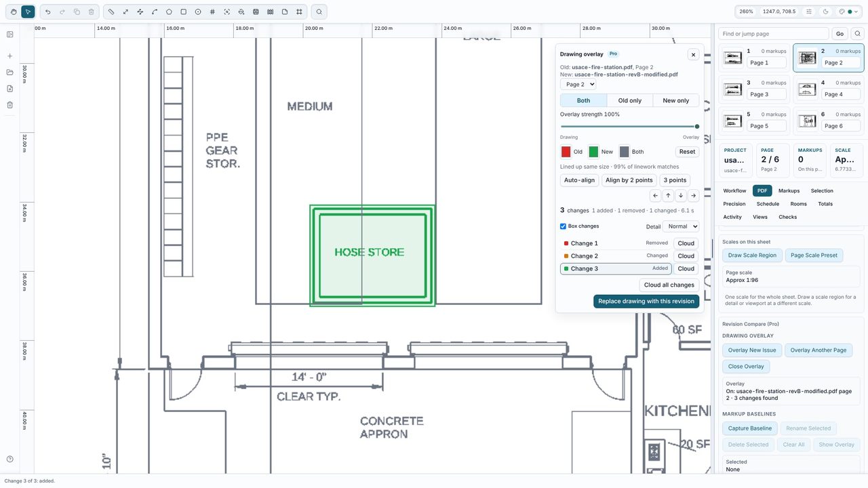Viewport: 868px width, 488px height.
Task: Click the green New color swatch
Action: [x=593, y=152]
